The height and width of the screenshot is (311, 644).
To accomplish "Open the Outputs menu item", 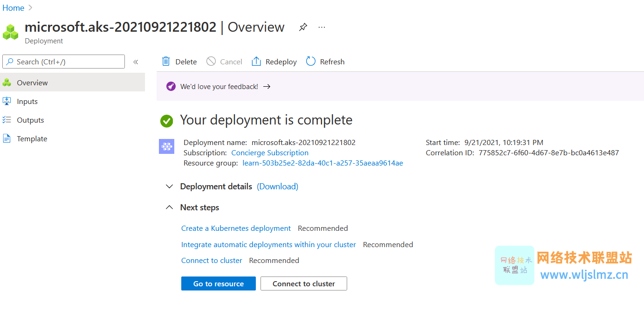I will [72, 120].
